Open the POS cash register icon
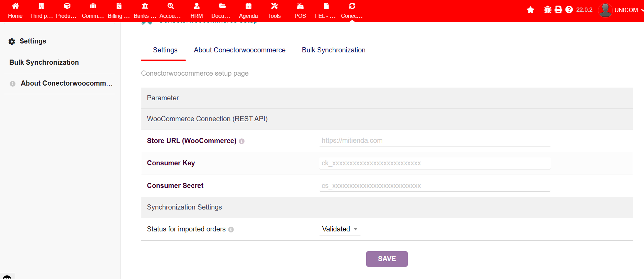 [x=300, y=6]
